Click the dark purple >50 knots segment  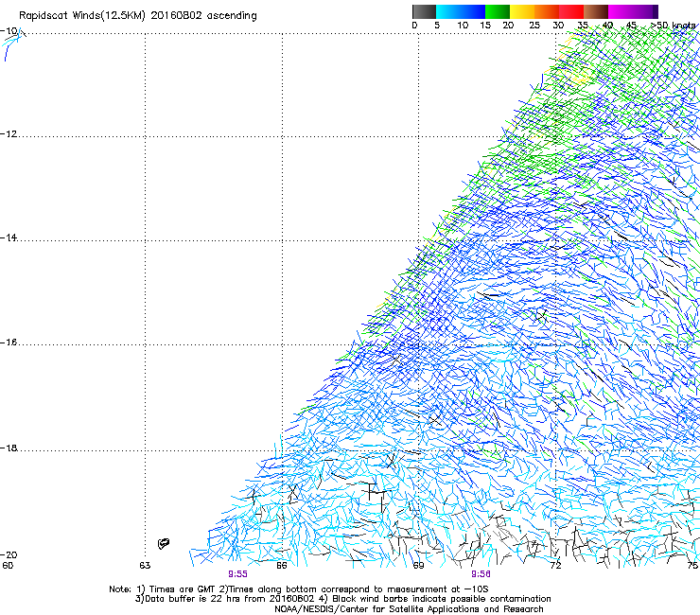click(x=656, y=11)
